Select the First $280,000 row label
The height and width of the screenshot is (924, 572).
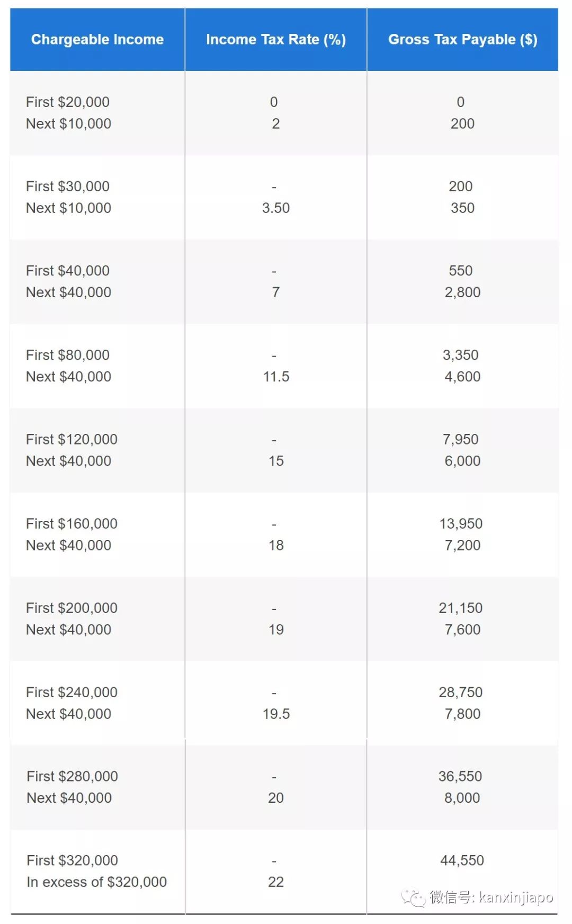[x=72, y=776]
